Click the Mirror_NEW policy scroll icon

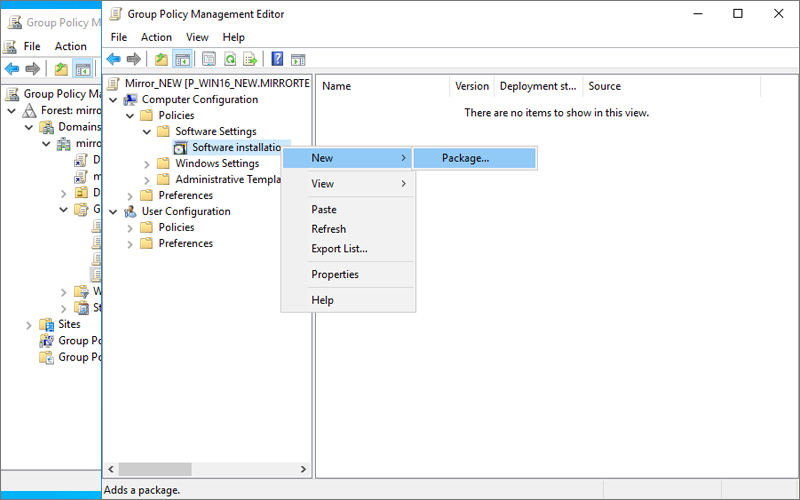114,83
